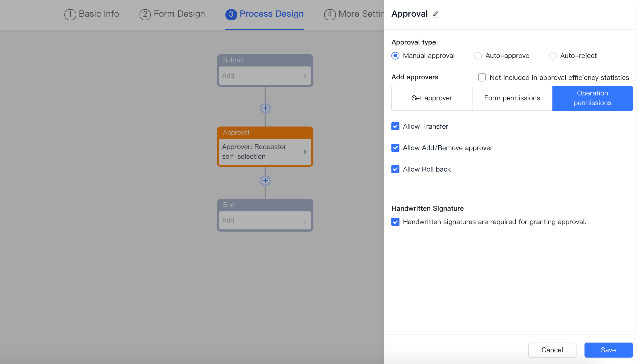Viewport: 637px width, 364px height.
Task: Click the pencil edit icon beside Approval title
Action: tap(435, 14)
